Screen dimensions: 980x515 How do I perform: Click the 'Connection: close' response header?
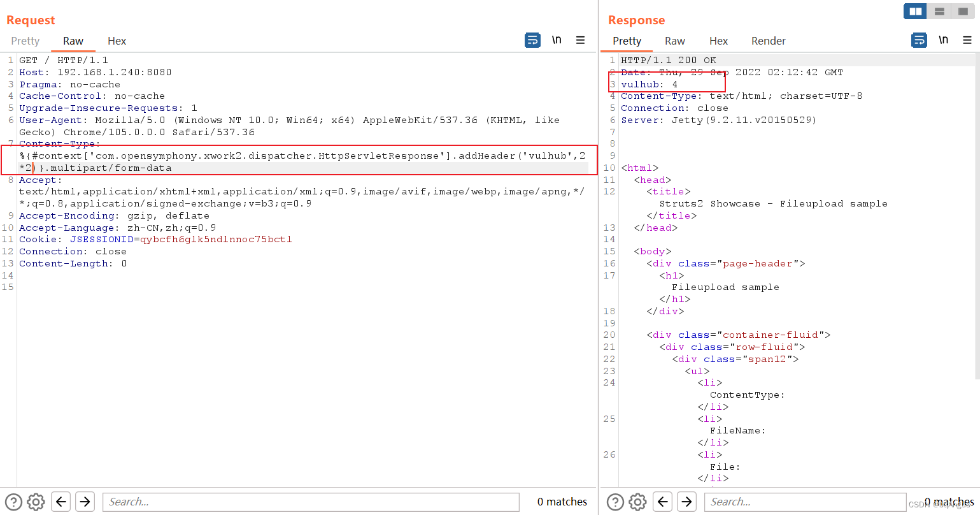675,108
